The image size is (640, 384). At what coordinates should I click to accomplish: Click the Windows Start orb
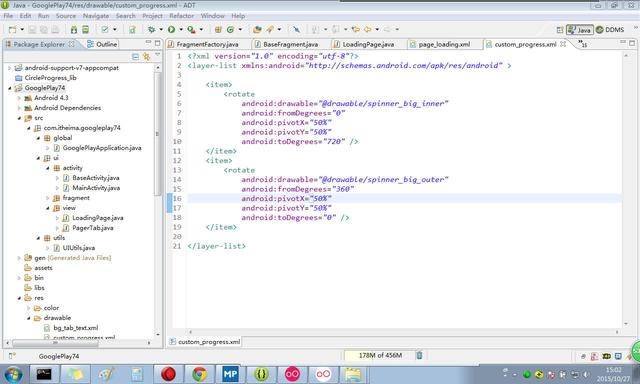13,374
